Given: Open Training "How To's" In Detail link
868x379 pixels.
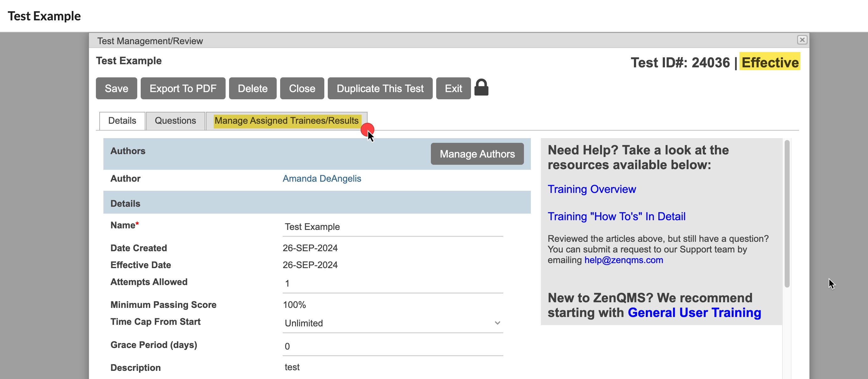Looking at the screenshot, I should tap(616, 216).
